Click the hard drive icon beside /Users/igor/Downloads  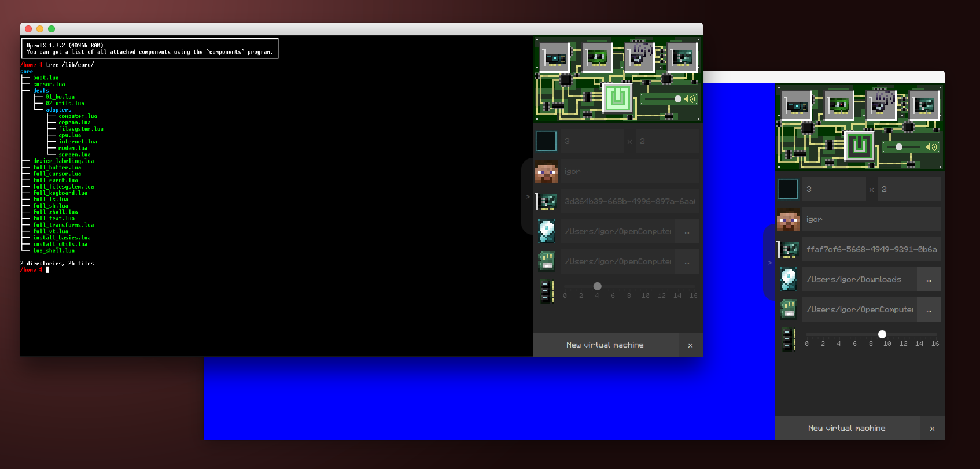788,279
